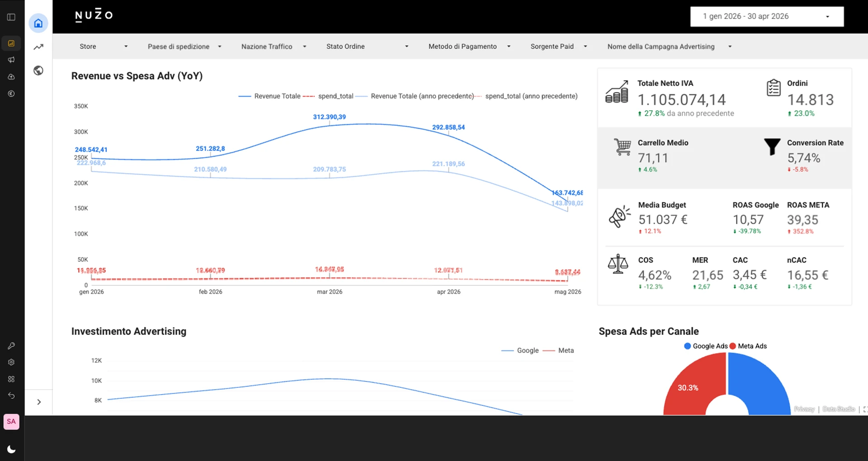868x461 pixels.
Task: Open the trending line page icon
Action: [x=38, y=47]
